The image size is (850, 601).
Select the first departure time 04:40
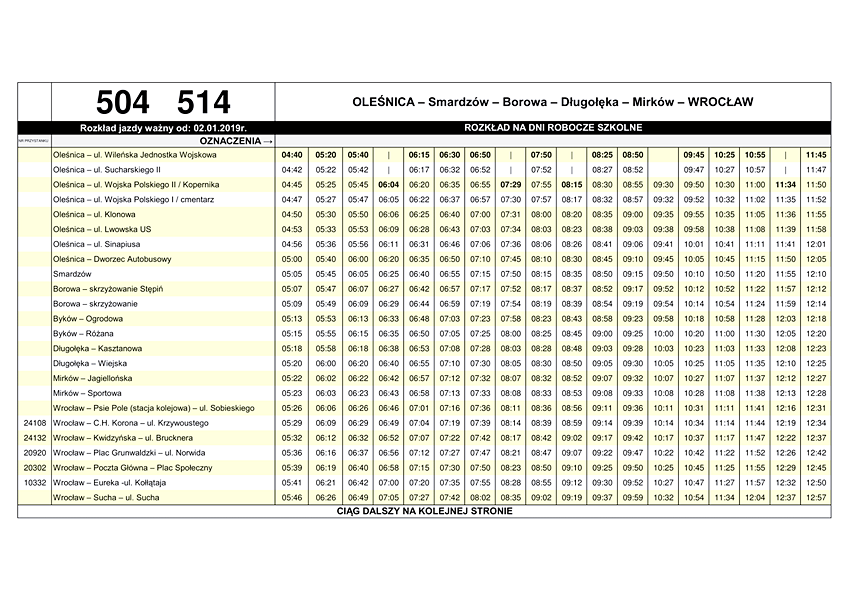tap(292, 155)
